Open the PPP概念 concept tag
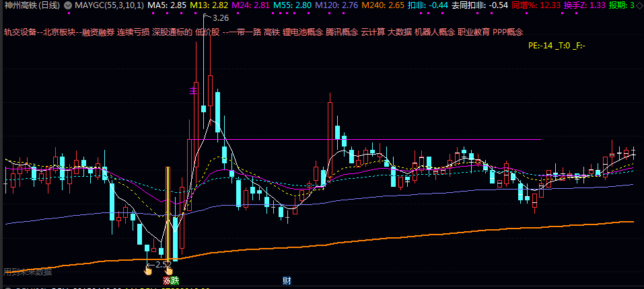 click(508, 32)
